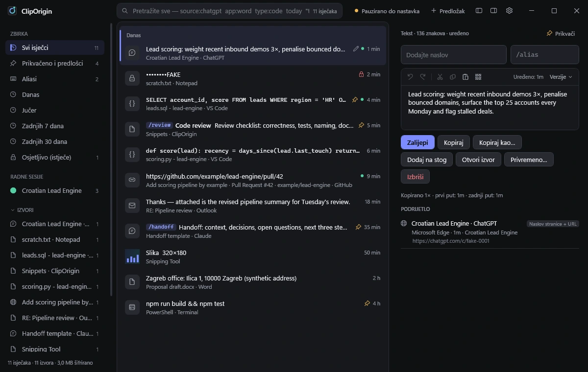Toggle the Pauzirano do nastavka capture status
Image resolution: width=588 pixels, height=372 pixels.
click(x=387, y=11)
